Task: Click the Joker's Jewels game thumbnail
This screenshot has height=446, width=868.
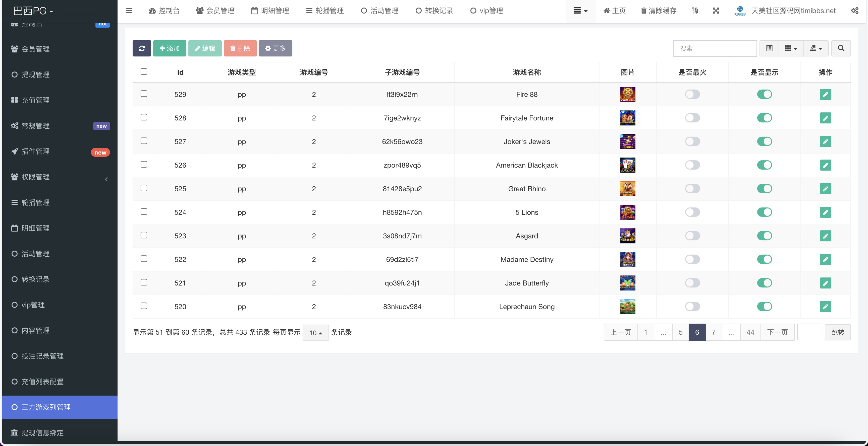Action: (x=627, y=142)
